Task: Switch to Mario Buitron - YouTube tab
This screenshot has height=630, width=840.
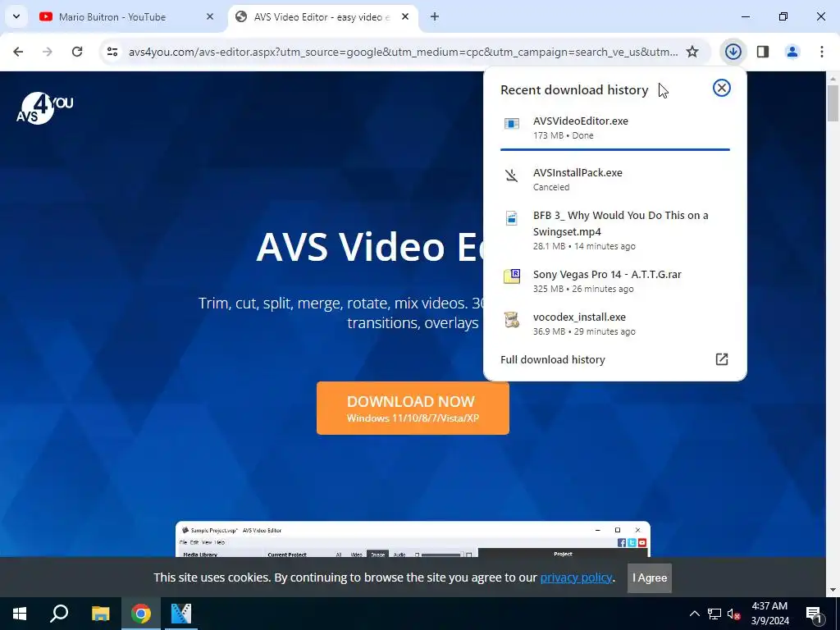Action: 126,16
